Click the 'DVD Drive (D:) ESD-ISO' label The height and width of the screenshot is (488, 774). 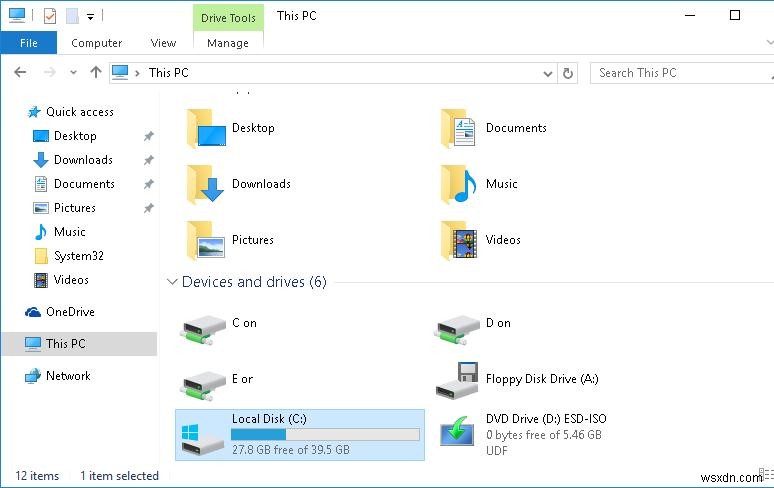click(x=546, y=419)
